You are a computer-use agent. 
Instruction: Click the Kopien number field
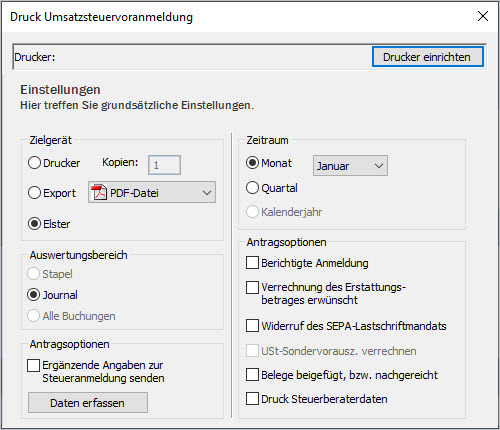[164, 165]
